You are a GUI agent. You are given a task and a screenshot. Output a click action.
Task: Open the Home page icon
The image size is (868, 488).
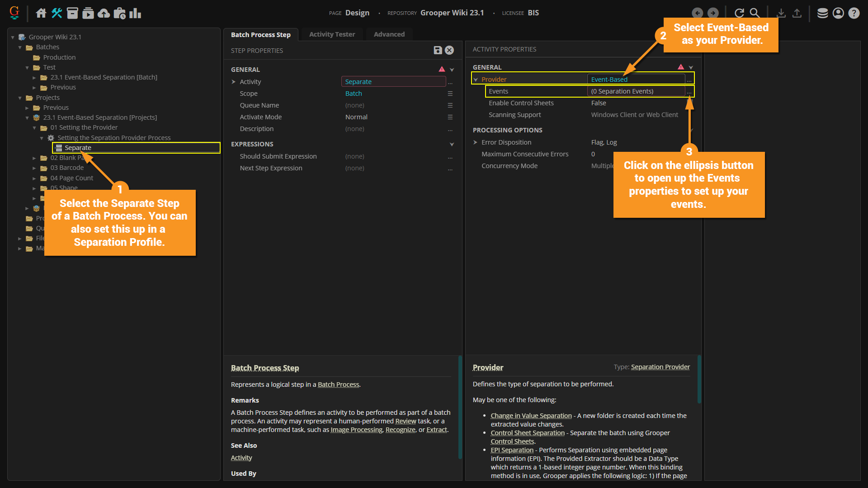tap(41, 13)
